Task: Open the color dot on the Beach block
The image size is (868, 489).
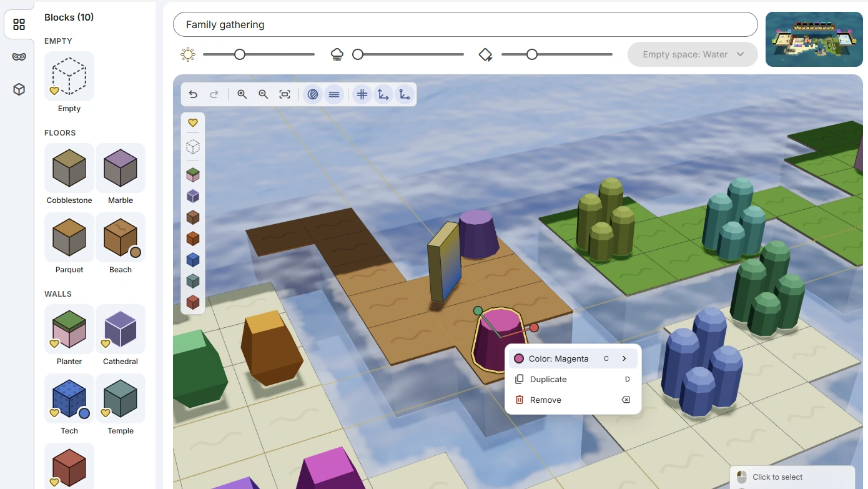Action: (x=136, y=252)
